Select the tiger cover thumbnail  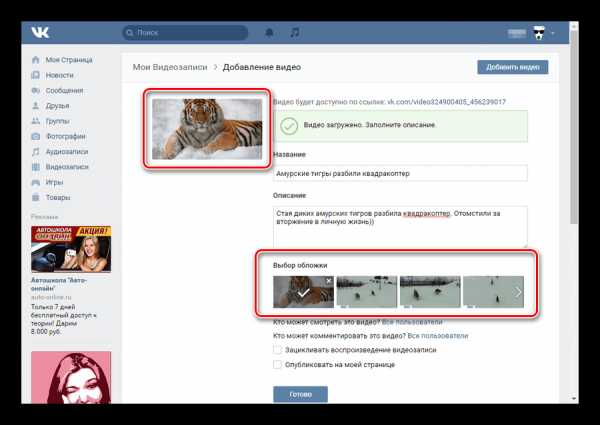[x=303, y=292]
